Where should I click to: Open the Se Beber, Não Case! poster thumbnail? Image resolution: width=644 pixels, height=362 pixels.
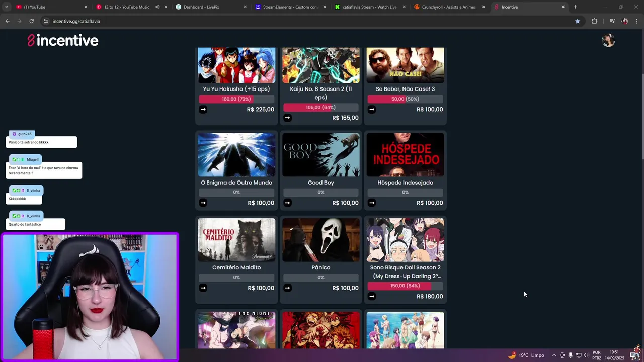[405, 65]
